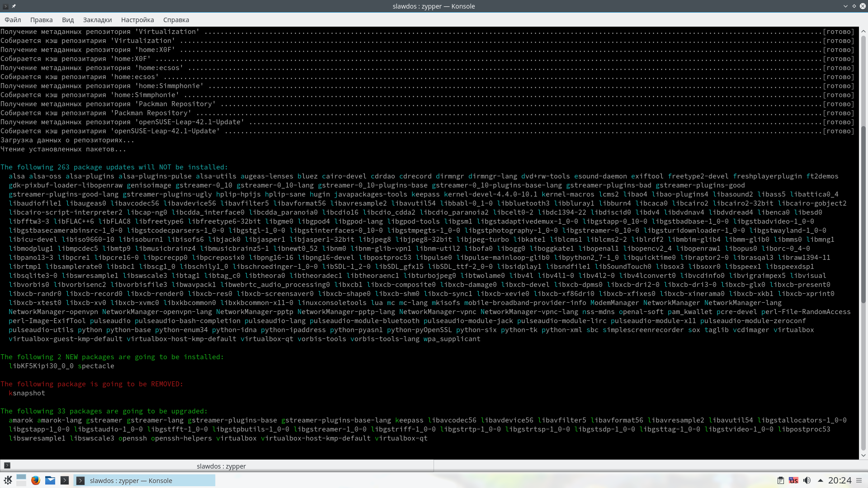868x488 pixels.
Task: Click the 'wpa_supplicant' package name
Action: click(x=452, y=339)
